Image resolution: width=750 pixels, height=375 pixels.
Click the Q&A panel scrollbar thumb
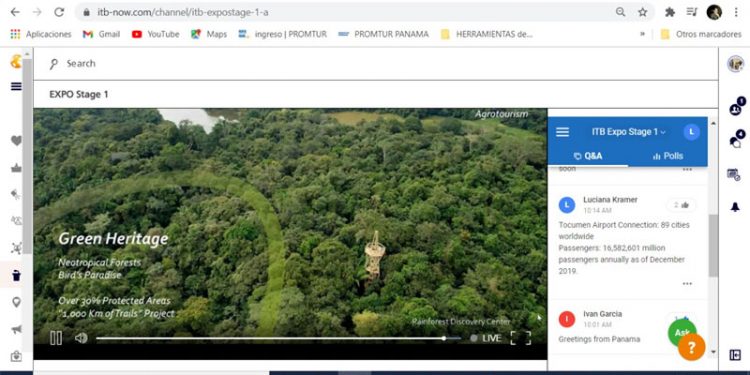point(713,245)
